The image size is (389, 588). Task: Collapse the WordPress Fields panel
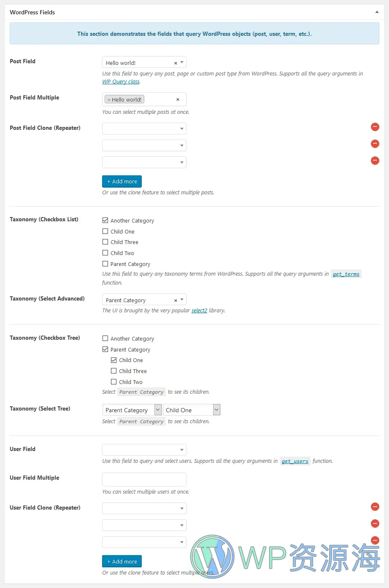tap(377, 12)
